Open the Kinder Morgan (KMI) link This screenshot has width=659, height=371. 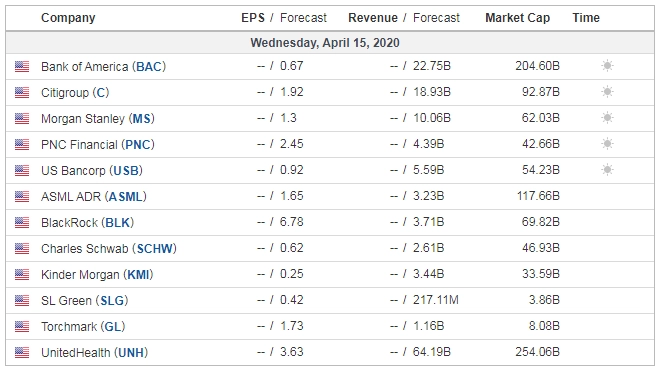click(97, 275)
